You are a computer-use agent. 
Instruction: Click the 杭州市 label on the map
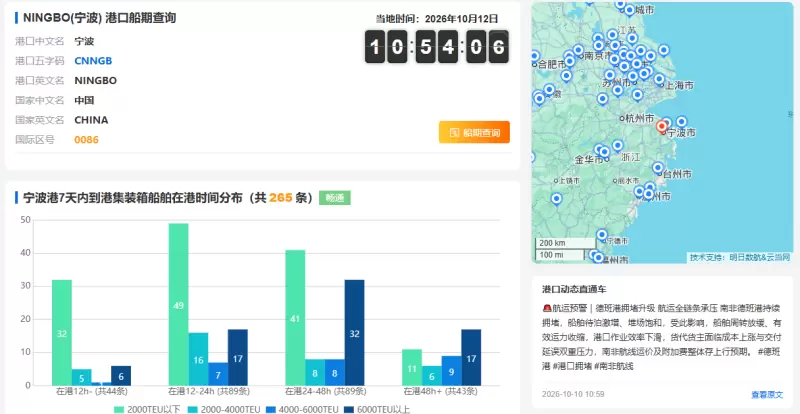(x=639, y=118)
